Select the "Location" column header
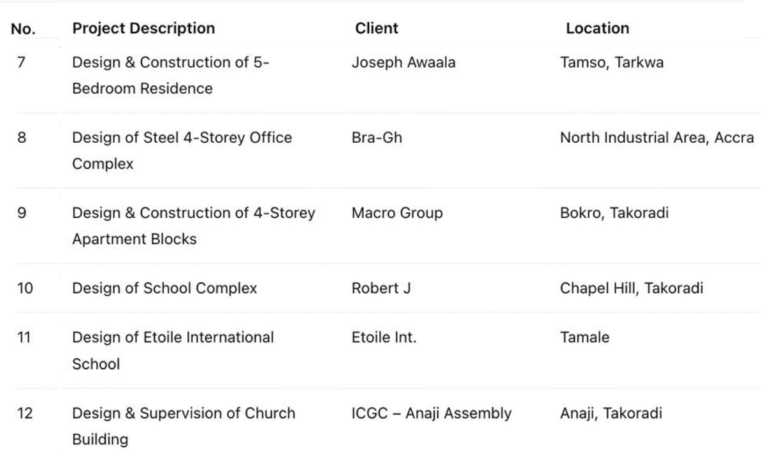The image size is (768, 454). (597, 28)
